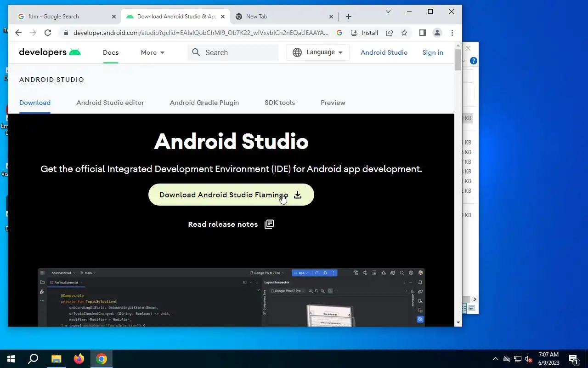Select the Preview tab
Image resolution: width=588 pixels, height=368 pixels.
point(333,103)
